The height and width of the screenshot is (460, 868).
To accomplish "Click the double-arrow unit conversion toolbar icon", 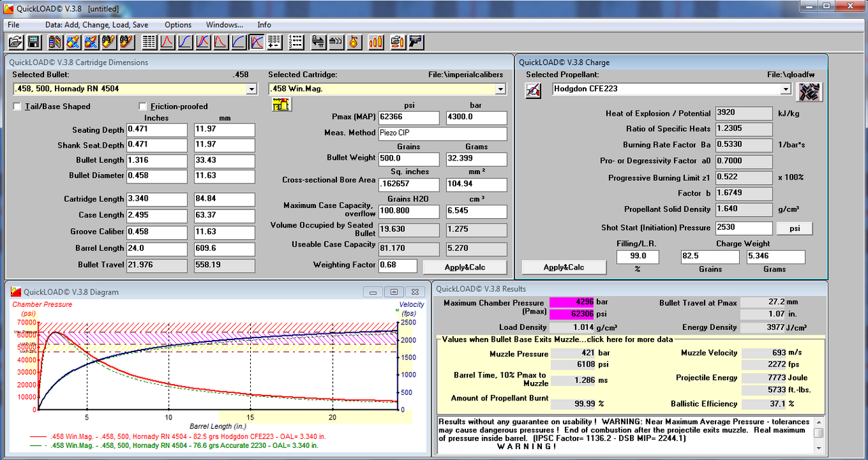I will [318, 42].
